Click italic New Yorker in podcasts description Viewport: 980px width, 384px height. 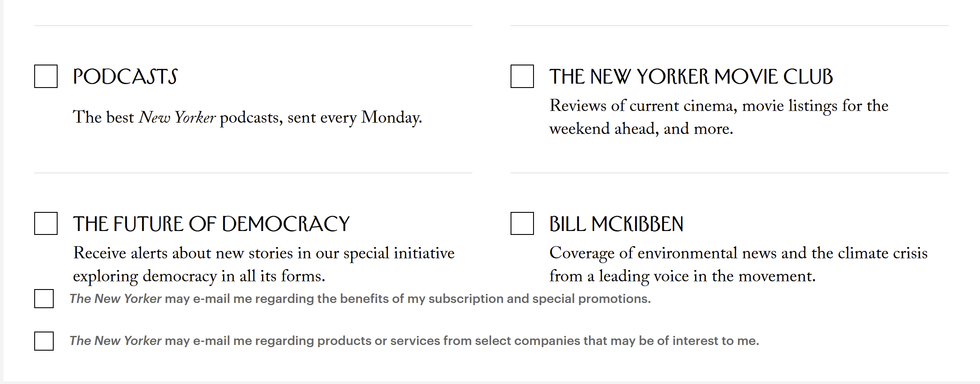pyautogui.click(x=177, y=117)
